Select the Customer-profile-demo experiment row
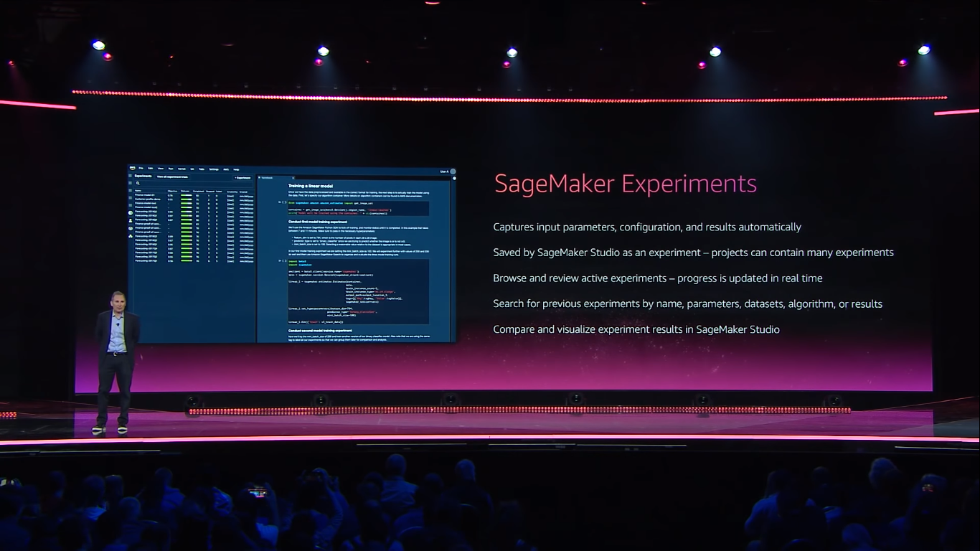The height and width of the screenshot is (551, 980). point(194,199)
